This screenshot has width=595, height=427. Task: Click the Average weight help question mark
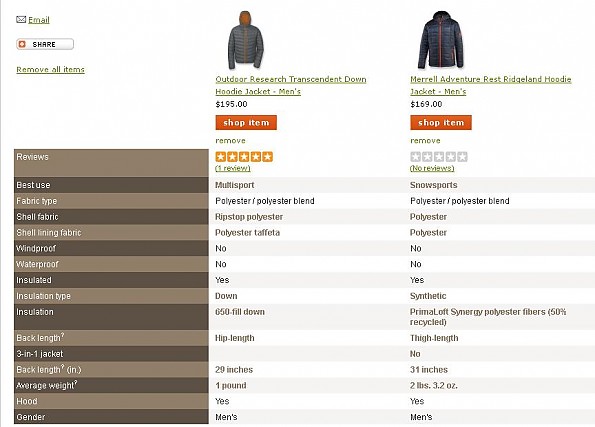[x=76, y=383]
